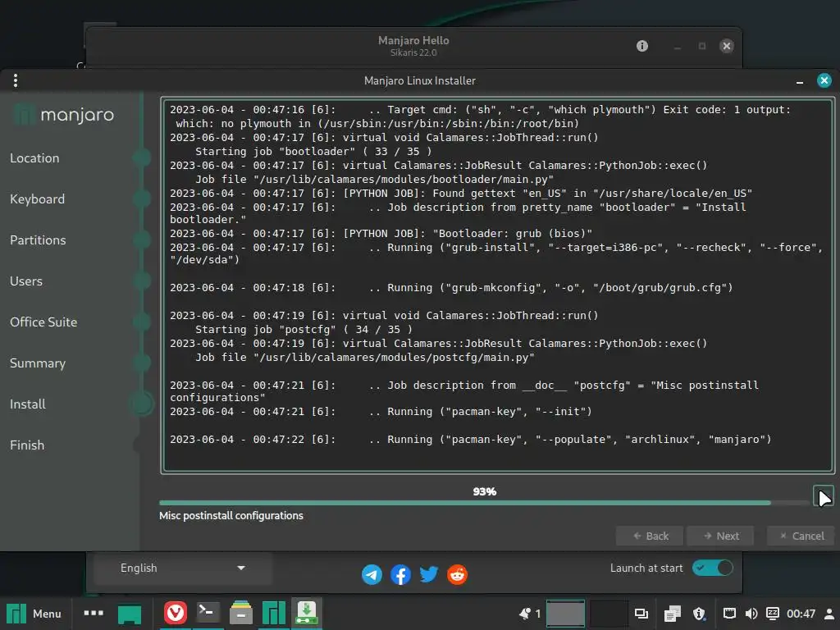Select the Keyboard step in sidebar
This screenshot has width=840, height=630.
pyautogui.click(x=37, y=199)
